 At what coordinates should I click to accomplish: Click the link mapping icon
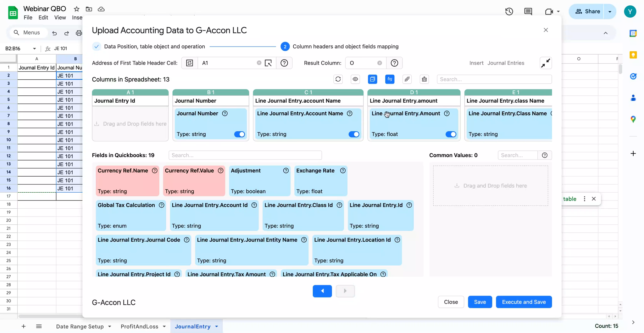[407, 79]
